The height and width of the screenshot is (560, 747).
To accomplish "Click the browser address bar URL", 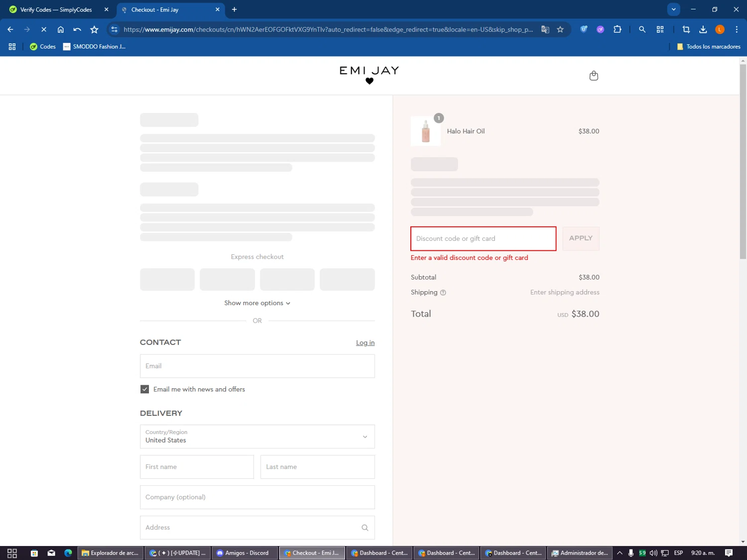I will [x=328, y=29].
